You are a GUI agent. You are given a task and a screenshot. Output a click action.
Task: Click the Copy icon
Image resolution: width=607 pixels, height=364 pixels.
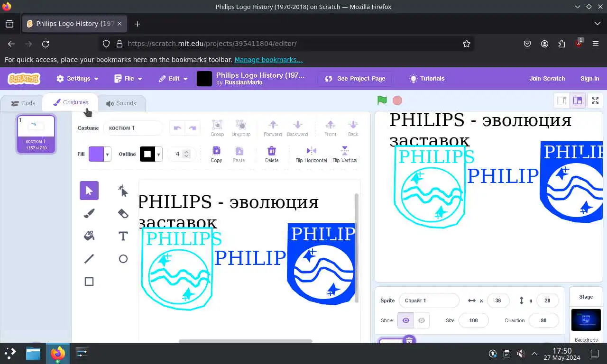216,154
